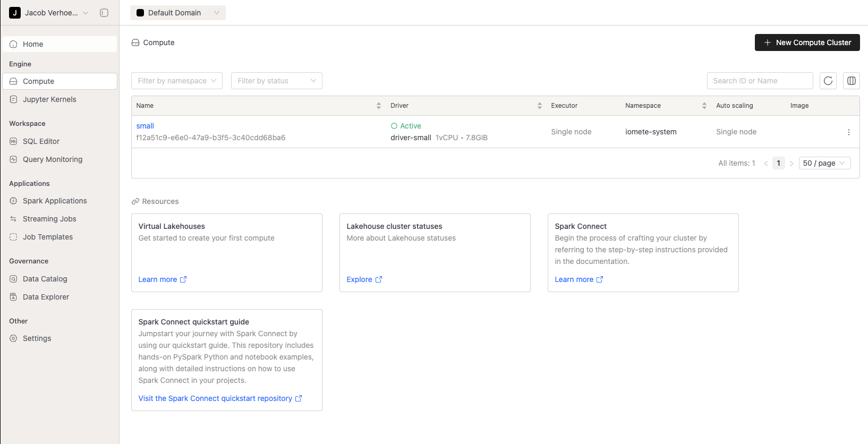Click the Search ID or Name field

[x=760, y=81]
